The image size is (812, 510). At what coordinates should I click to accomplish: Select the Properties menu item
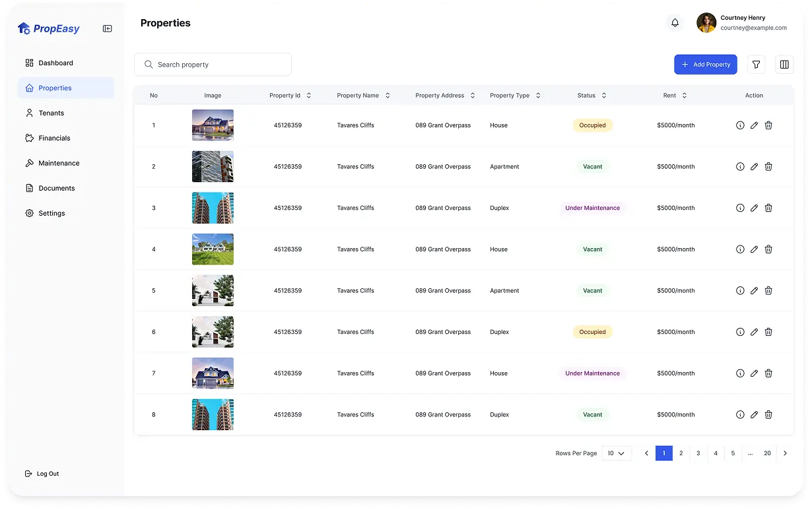tap(55, 88)
